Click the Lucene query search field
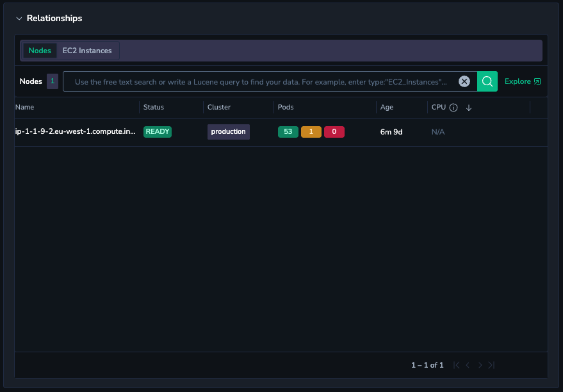The width and height of the screenshot is (563, 392). pyautogui.click(x=261, y=82)
